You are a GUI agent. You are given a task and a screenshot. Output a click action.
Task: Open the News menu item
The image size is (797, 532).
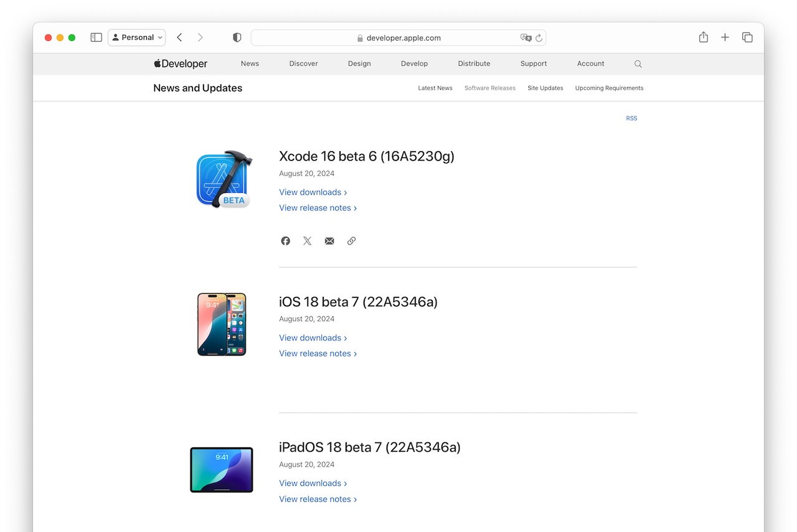[x=250, y=63]
